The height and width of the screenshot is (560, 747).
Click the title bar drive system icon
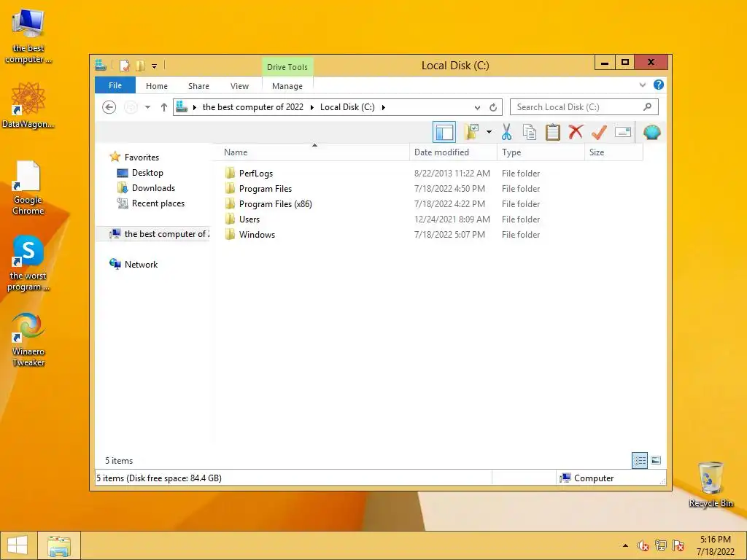click(101, 65)
